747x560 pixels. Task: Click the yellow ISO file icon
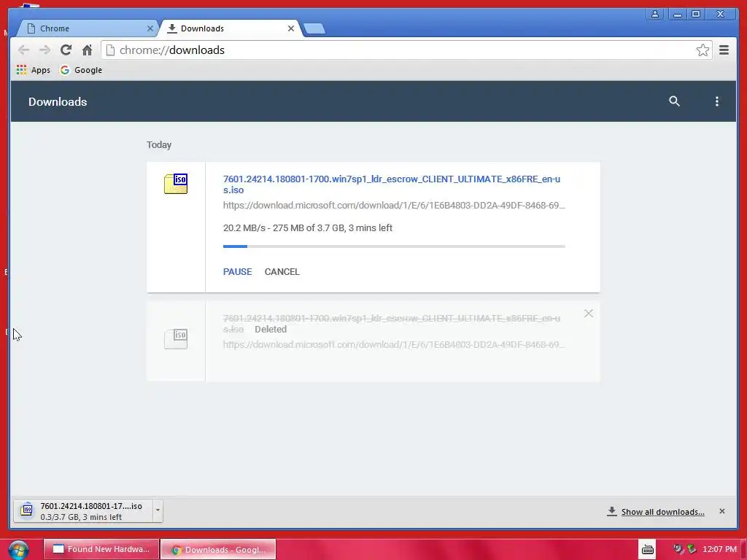(x=176, y=184)
